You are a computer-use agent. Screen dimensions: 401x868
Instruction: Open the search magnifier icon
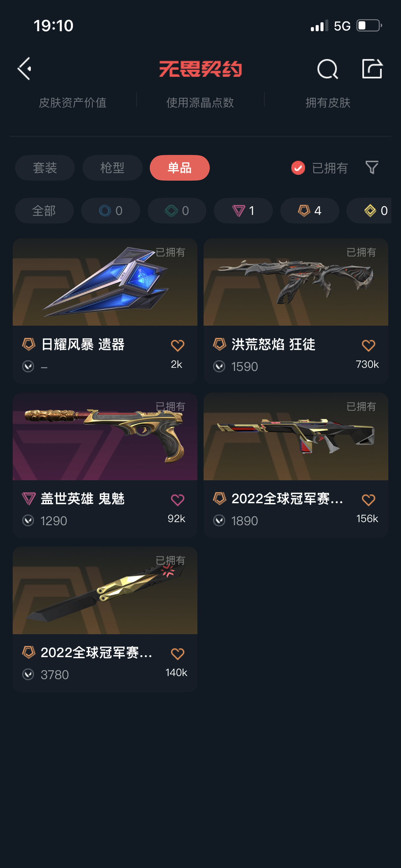point(327,69)
